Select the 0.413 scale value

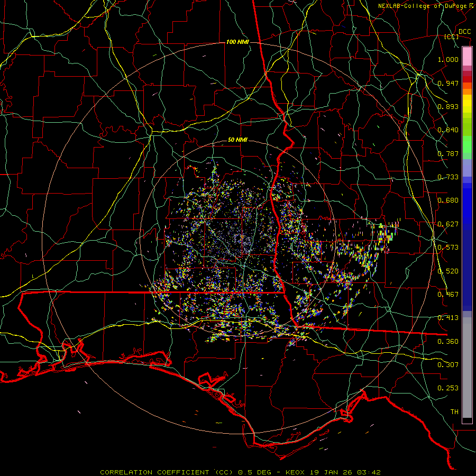448,318
